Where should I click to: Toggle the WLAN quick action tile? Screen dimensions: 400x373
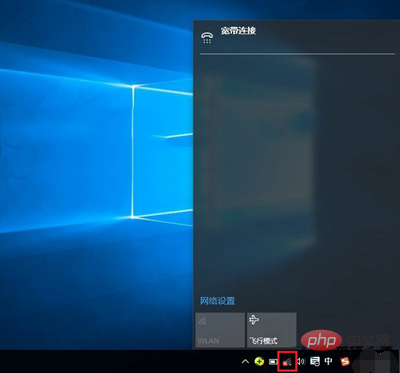[x=220, y=330]
